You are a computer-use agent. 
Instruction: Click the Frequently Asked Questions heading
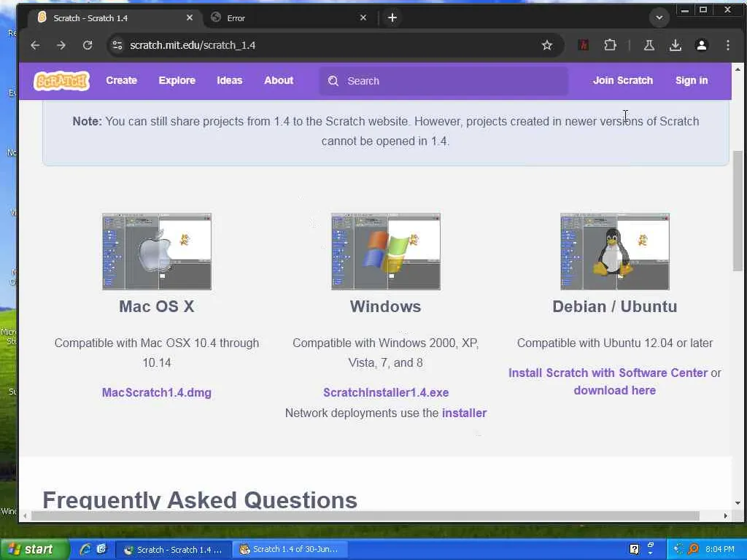tap(200, 500)
